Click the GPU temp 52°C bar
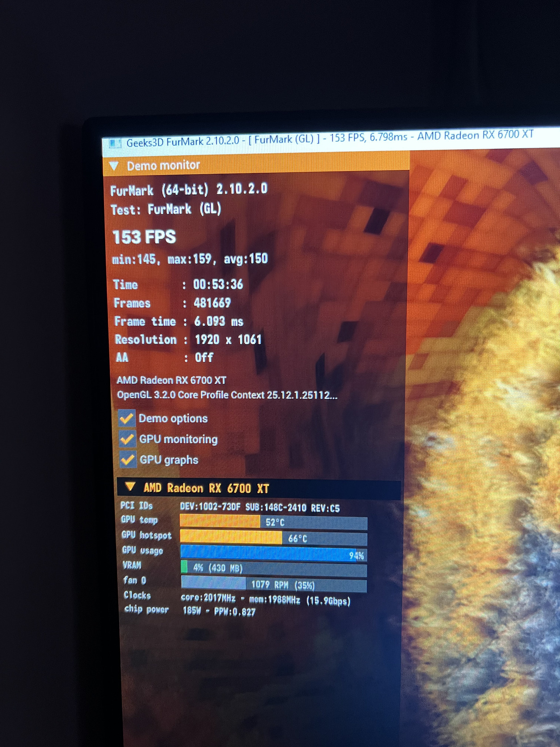 click(273, 522)
